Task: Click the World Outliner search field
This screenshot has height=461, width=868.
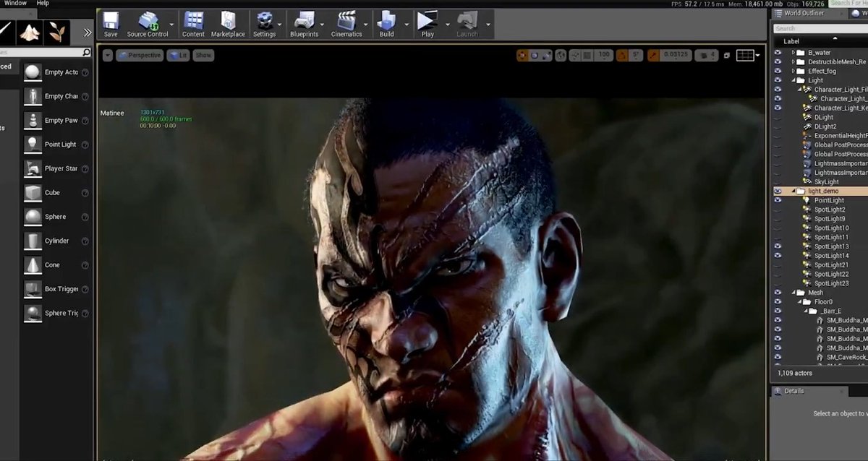Action: tap(820, 29)
